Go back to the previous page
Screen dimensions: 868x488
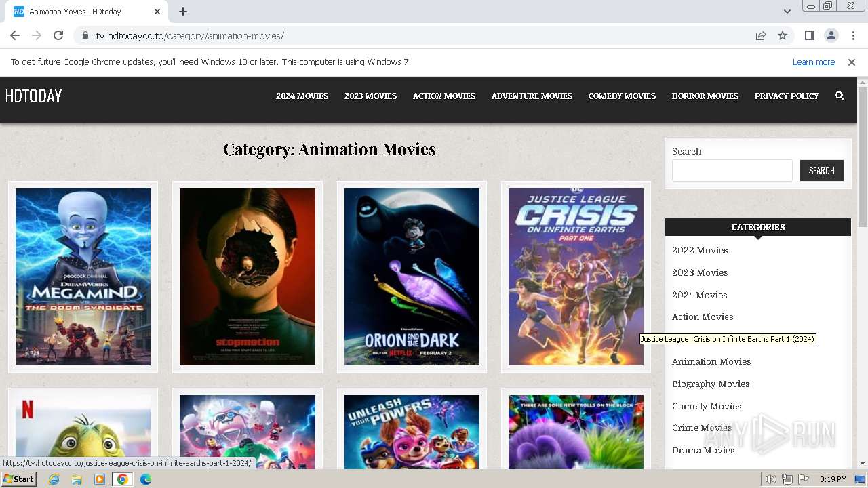pyautogui.click(x=15, y=35)
